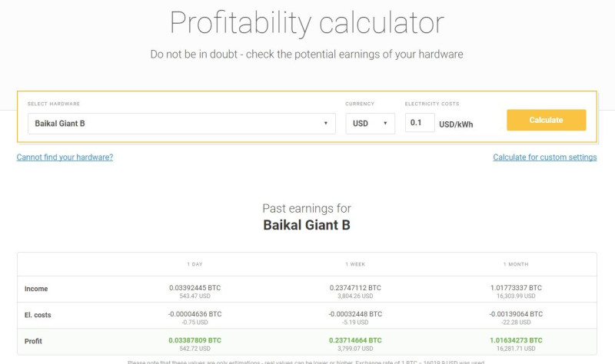Open the Select Hardware dropdown

[x=181, y=123]
